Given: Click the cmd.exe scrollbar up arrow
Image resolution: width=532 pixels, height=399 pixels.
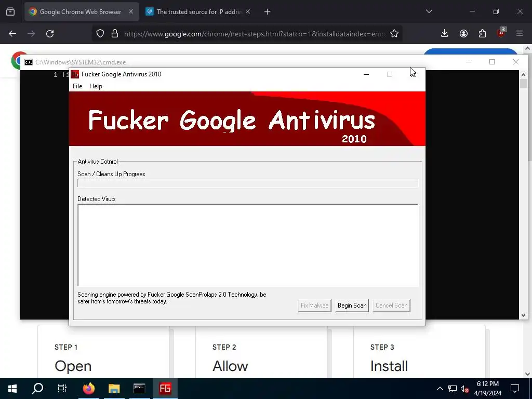Looking at the screenshot, I should (x=523, y=75).
